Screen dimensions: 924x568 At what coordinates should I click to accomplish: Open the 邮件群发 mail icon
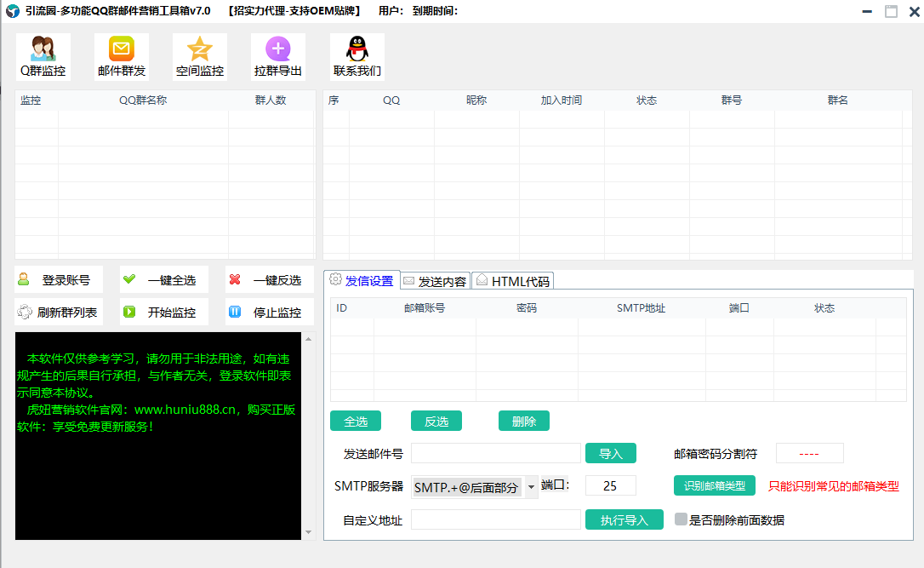pyautogui.click(x=122, y=56)
